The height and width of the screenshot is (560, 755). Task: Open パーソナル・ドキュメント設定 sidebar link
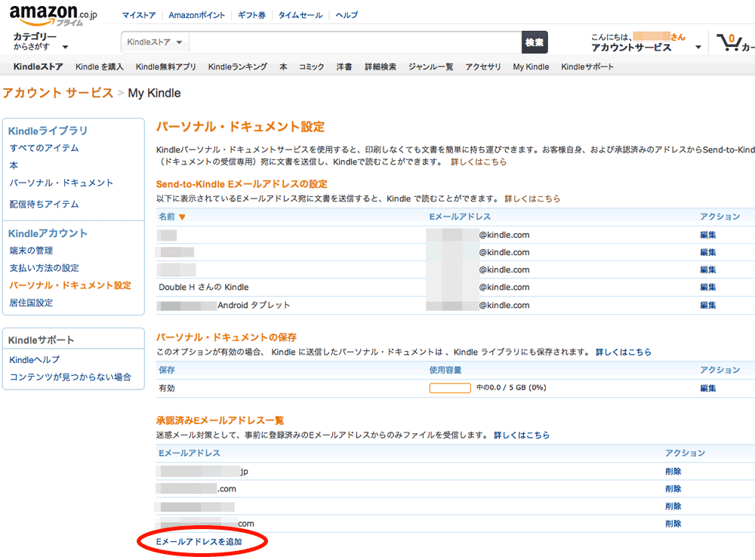[70, 285]
